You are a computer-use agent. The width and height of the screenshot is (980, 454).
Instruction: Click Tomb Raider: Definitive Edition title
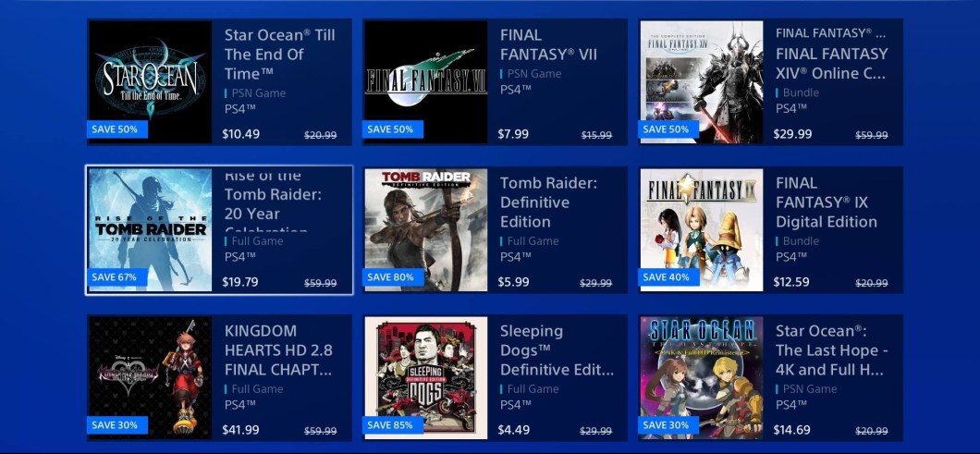pyautogui.click(x=549, y=202)
